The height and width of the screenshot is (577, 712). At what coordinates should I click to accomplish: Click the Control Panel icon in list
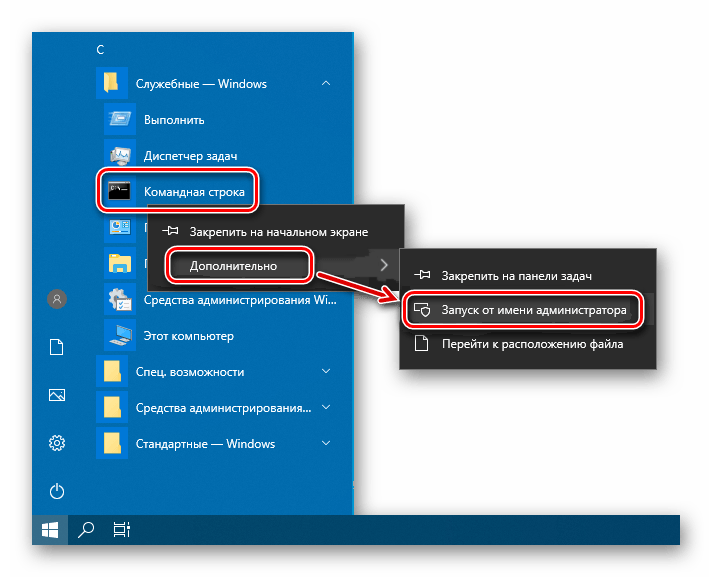pyautogui.click(x=120, y=227)
